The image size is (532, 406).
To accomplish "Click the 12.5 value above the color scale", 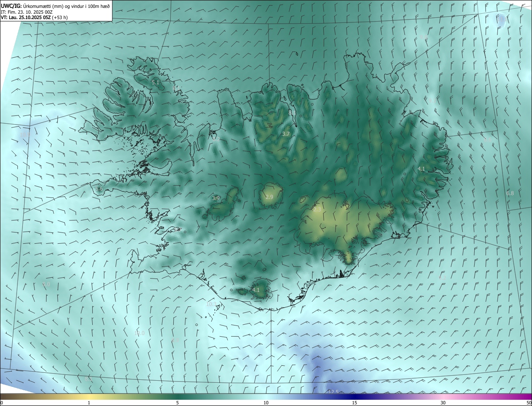I will click(333, 392).
